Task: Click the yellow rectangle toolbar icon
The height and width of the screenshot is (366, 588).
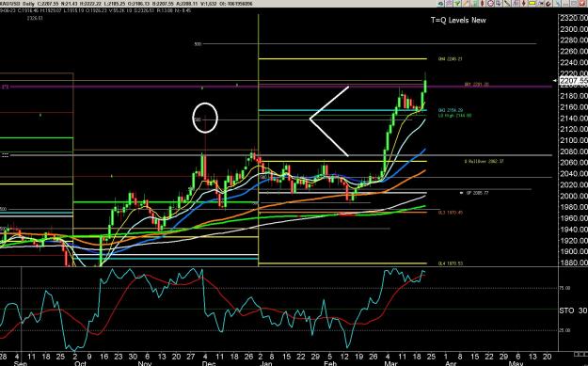Action: [532, 4]
